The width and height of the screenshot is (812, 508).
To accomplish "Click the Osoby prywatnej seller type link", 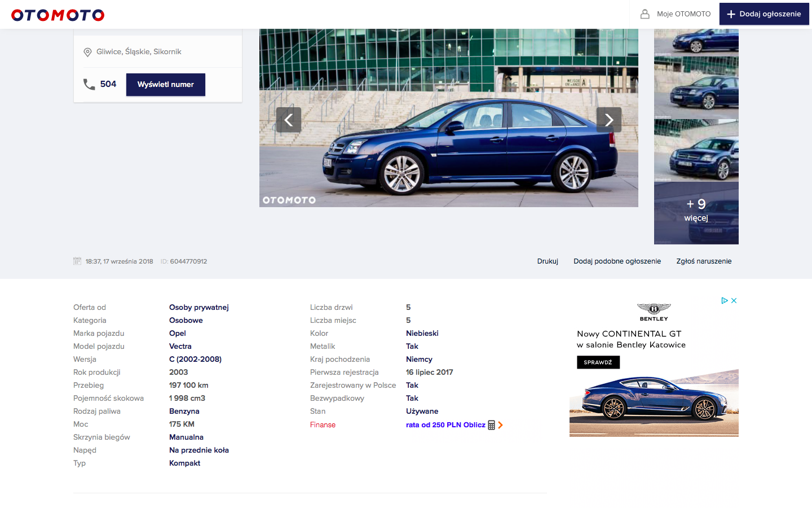I will pyautogui.click(x=198, y=308).
